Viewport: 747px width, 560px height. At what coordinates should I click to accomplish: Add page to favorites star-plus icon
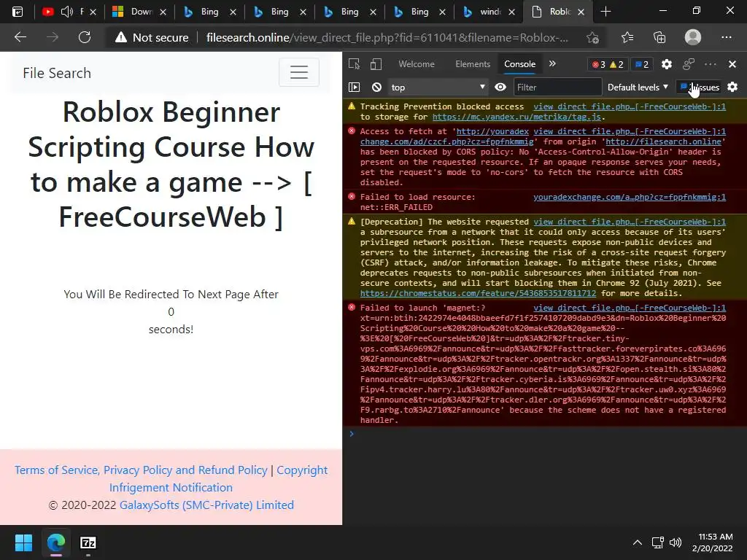(x=592, y=38)
